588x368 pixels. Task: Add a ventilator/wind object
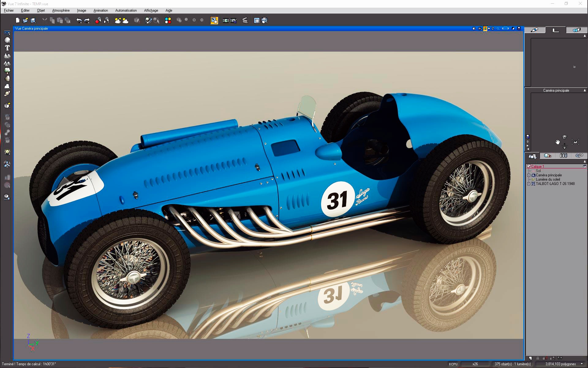click(7, 164)
